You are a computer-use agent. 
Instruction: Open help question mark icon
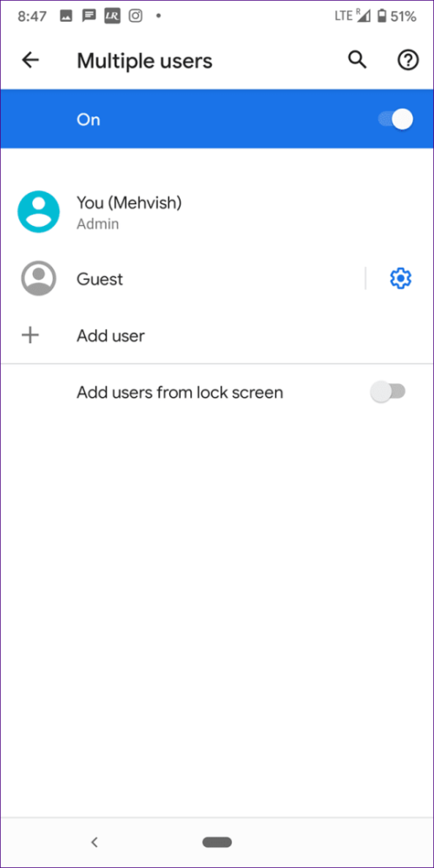click(x=408, y=60)
